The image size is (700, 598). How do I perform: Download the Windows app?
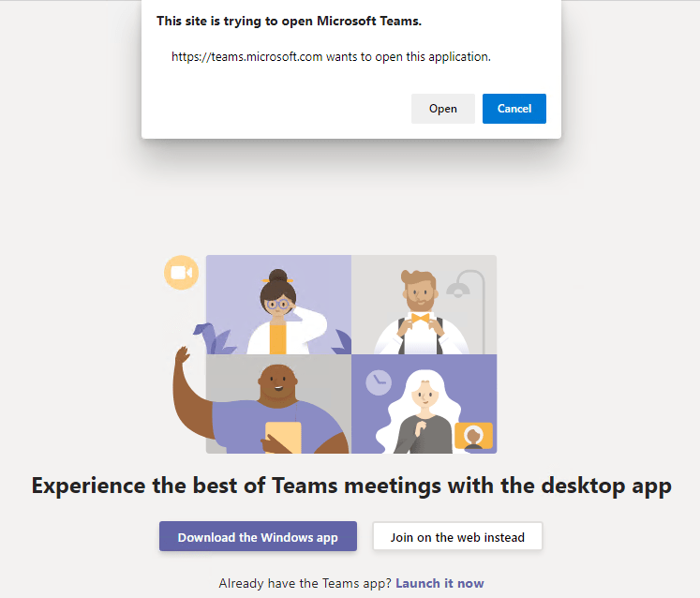pyautogui.click(x=258, y=537)
